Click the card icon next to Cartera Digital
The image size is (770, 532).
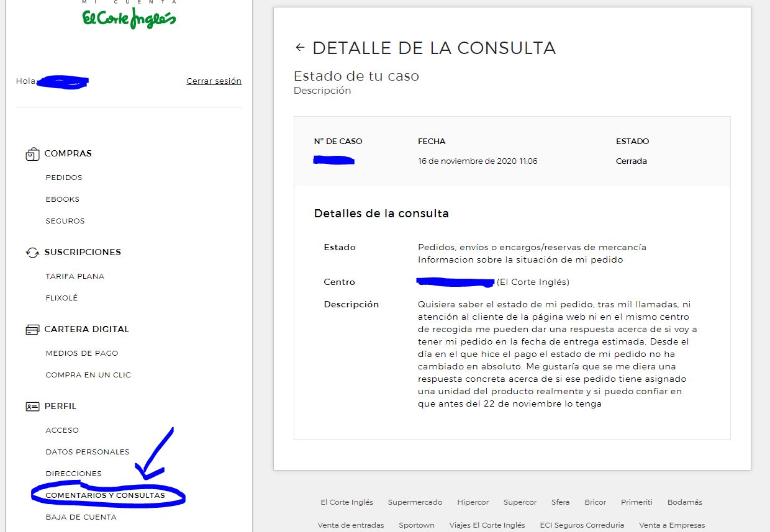[x=32, y=330]
